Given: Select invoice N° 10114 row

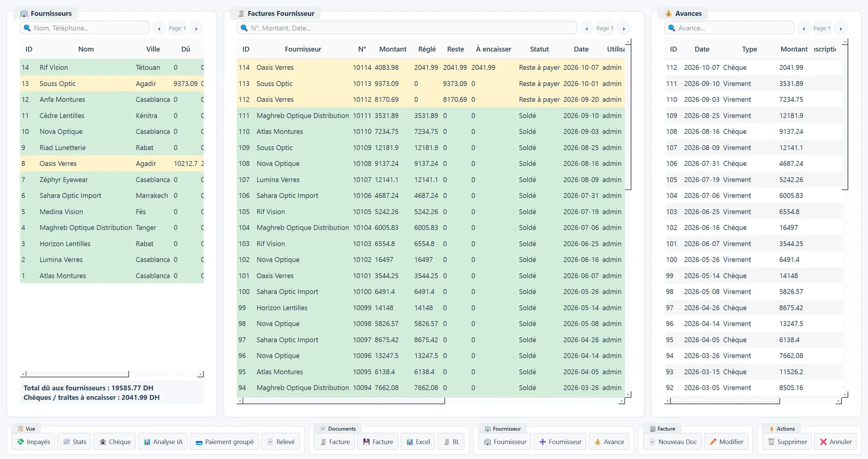Looking at the screenshot, I should coord(431,68).
